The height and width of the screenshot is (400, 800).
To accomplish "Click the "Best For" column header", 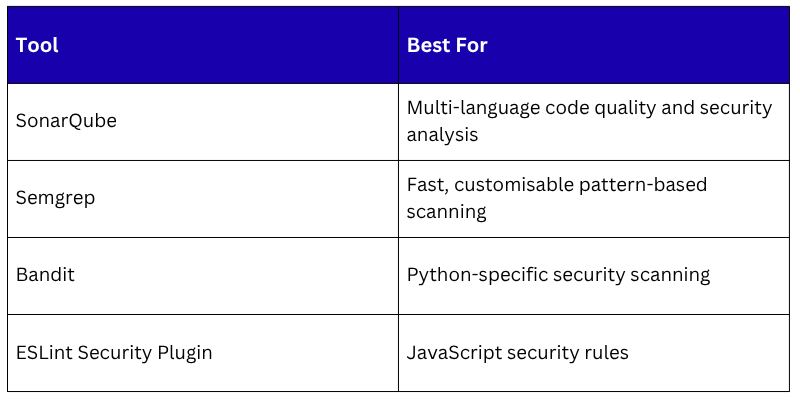I will coord(447,46).
